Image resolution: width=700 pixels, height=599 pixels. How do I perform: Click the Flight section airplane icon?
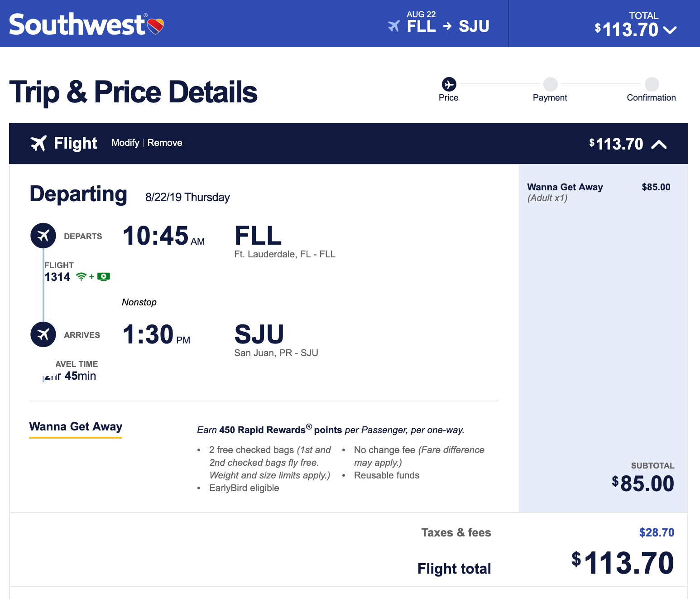coord(38,143)
